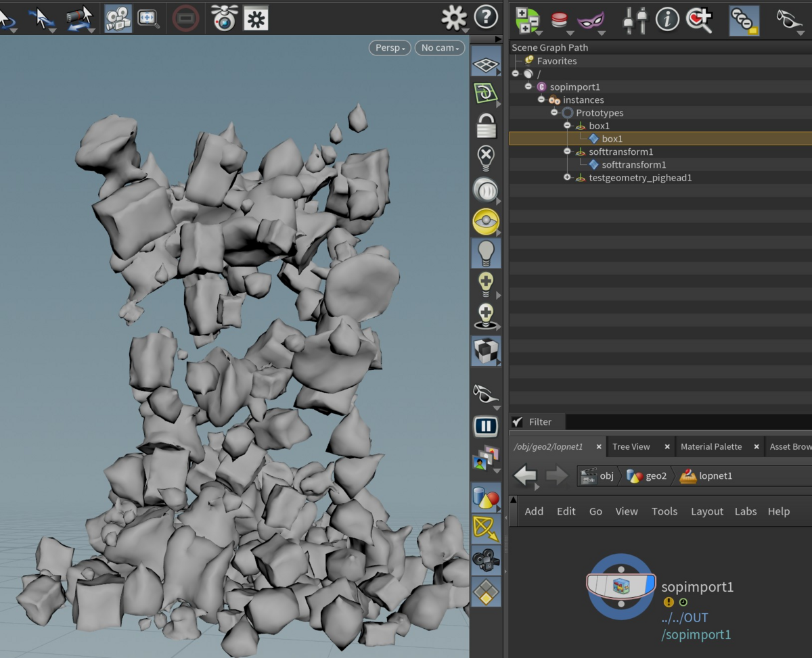This screenshot has height=658, width=812.
Task: Toggle the Filter checkmark icon
Action: (x=518, y=422)
